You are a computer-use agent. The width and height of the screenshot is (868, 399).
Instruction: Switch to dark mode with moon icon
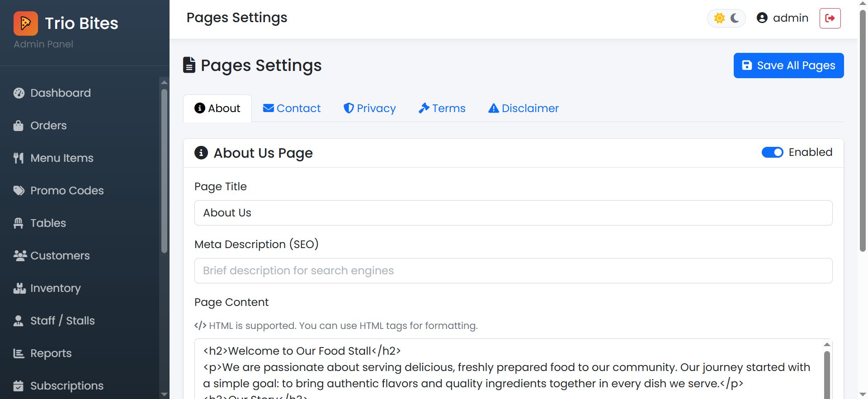[735, 18]
